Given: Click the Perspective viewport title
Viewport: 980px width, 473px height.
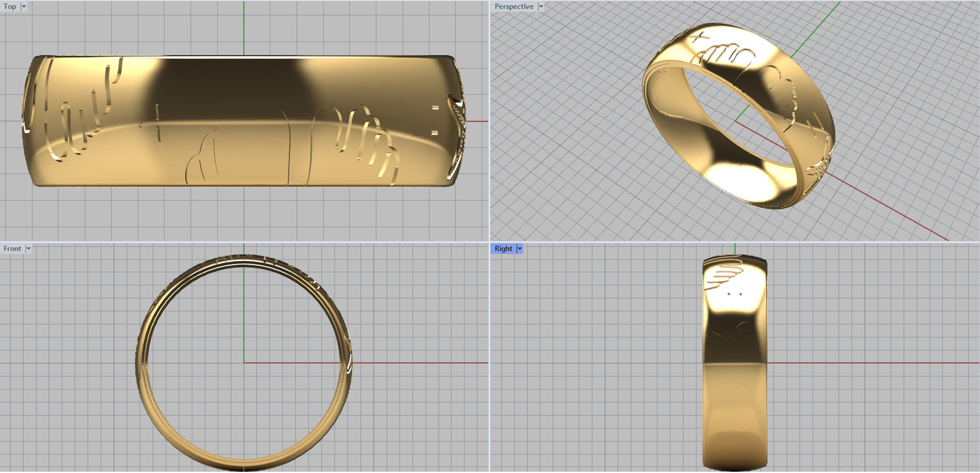Looking at the screenshot, I should 513,7.
